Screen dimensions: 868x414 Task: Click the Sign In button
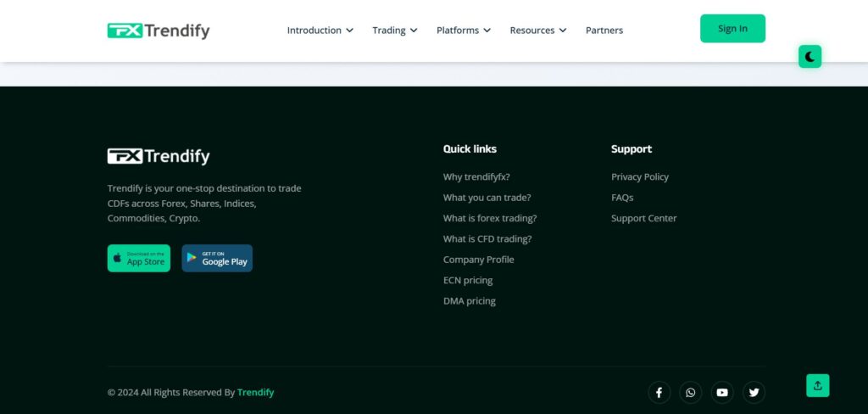(732, 28)
